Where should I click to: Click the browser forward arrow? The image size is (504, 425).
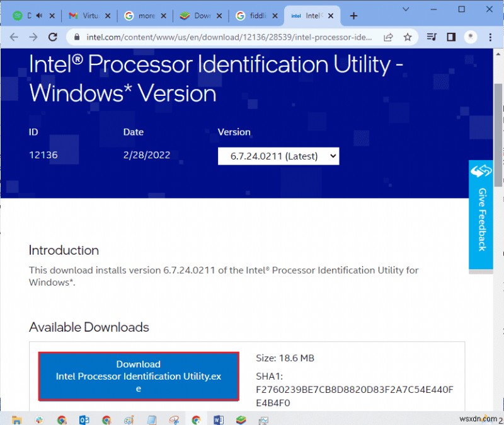point(33,37)
